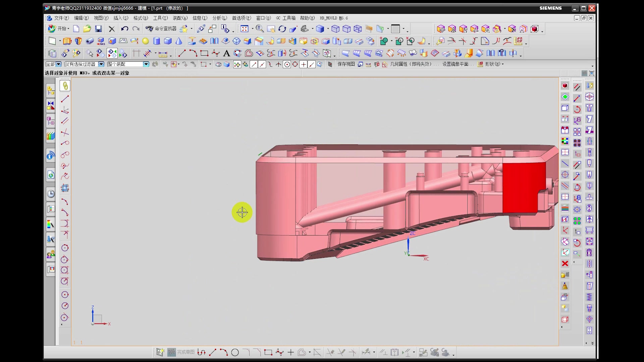Open the 插入(S) menu
Viewport: 644px width, 362px height.
tap(121, 18)
